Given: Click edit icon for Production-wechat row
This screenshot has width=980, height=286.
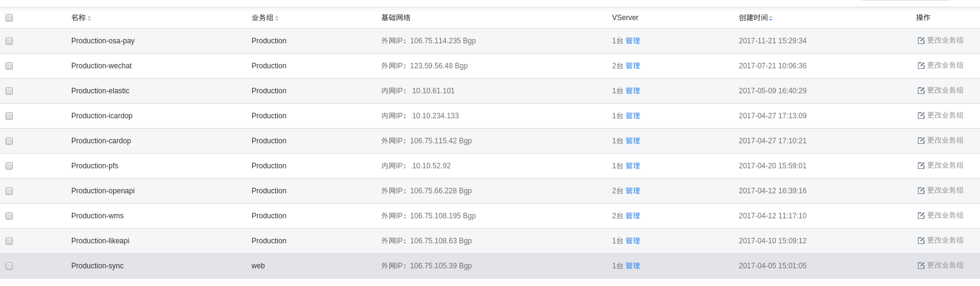Looking at the screenshot, I should 921,66.
